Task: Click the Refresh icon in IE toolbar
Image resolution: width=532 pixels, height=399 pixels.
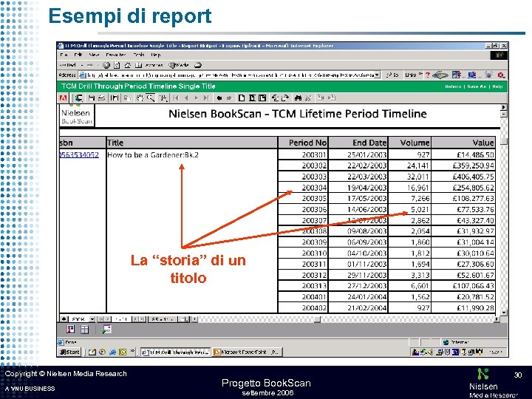Action: 117,65
